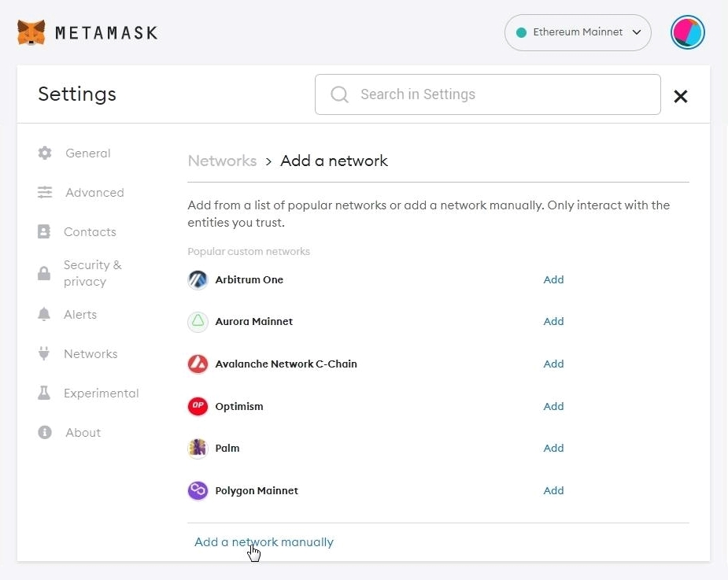
Task: Go back via Networks breadcrumb
Action: tap(222, 161)
